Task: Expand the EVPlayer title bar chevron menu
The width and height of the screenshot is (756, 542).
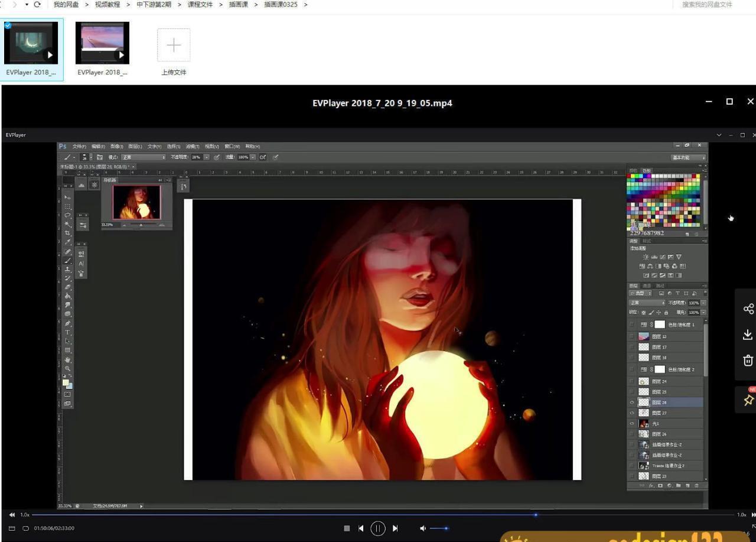Action: pos(719,135)
